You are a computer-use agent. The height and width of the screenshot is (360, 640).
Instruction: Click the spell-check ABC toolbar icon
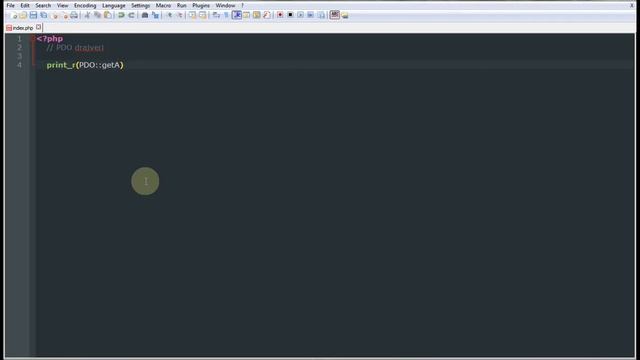(x=335, y=16)
